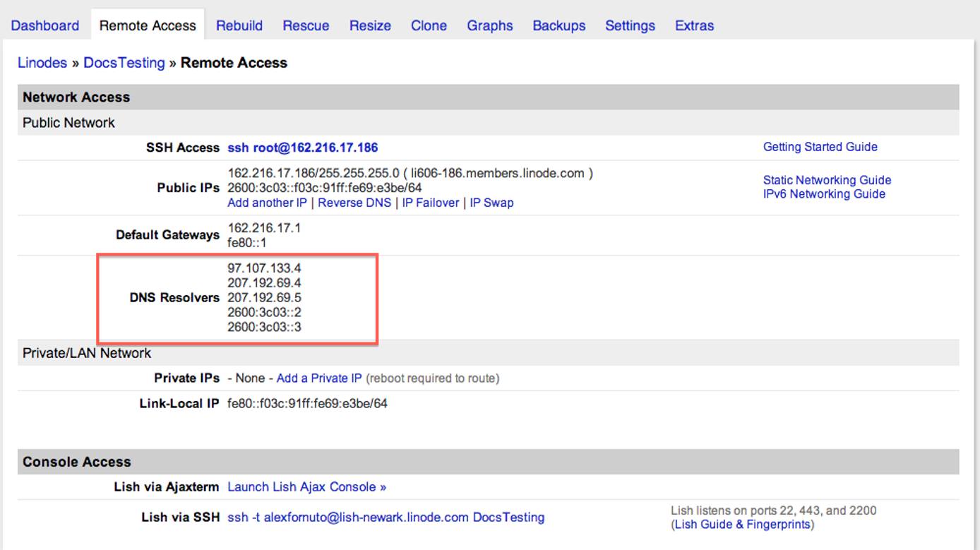The image size is (980, 550).
Task: Click Add another IP
Action: point(267,203)
